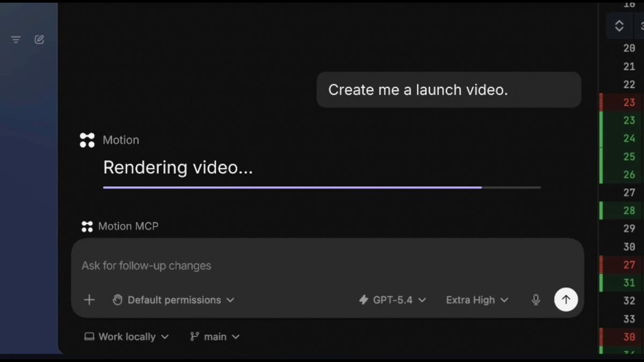Open the Work locally dropdown
Viewport: 644px width, 362px height.
coord(127,337)
